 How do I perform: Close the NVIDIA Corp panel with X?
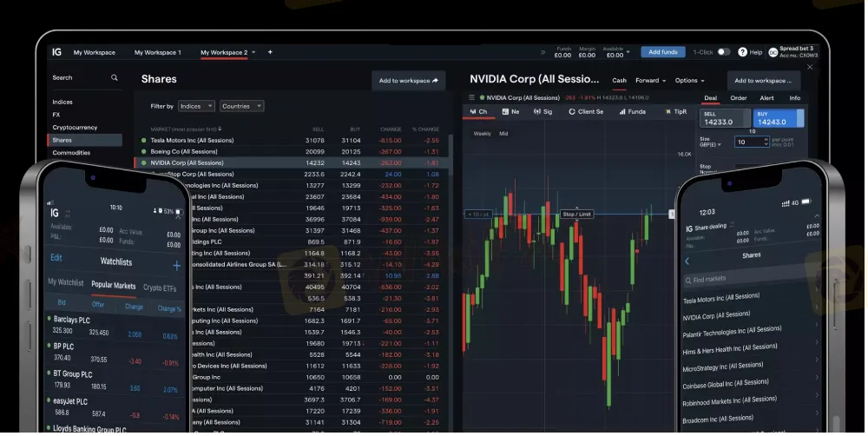[x=810, y=67]
